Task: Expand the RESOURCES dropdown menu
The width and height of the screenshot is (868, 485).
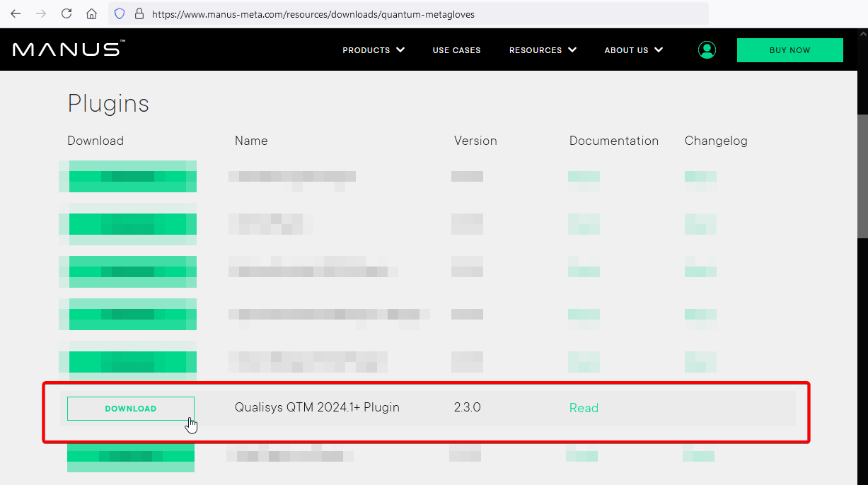Action: click(543, 50)
